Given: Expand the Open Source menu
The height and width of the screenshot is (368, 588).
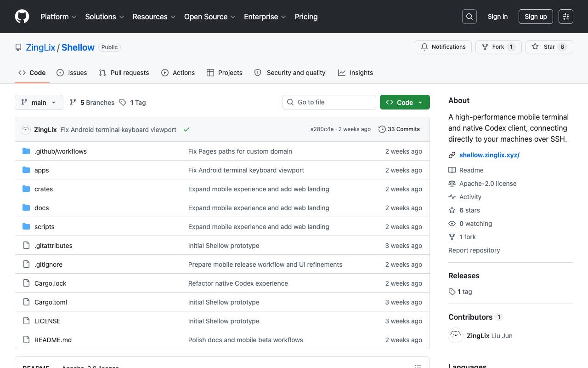Looking at the screenshot, I should click(210, 17).
